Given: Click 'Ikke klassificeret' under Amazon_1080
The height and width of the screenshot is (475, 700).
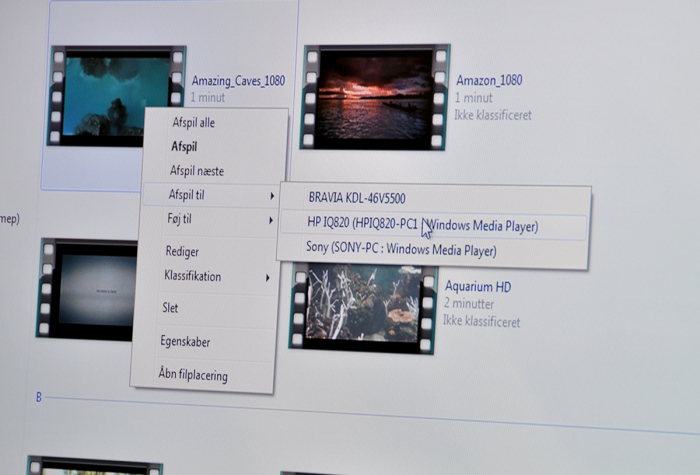Looking at the screenshot, I should 493,115.
